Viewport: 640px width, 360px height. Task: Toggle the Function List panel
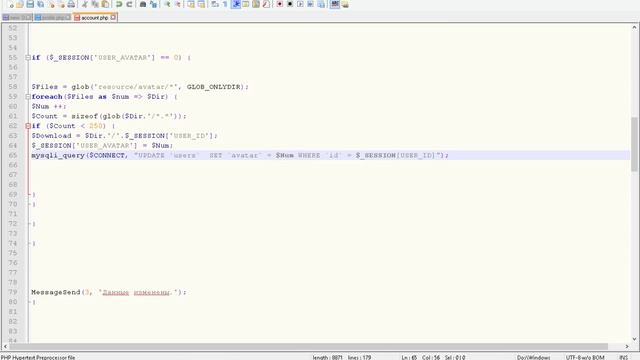[x=266, y=4]
